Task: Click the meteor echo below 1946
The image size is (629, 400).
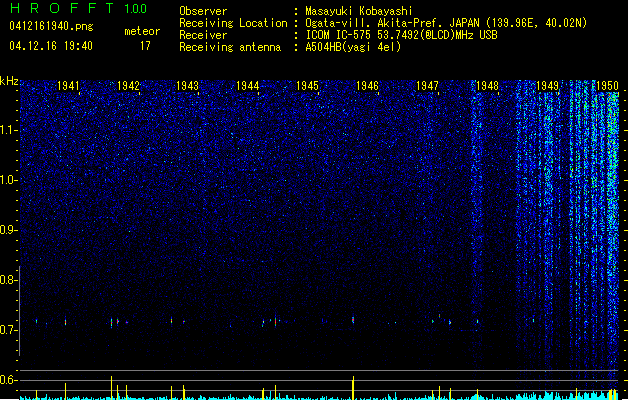Action: (353, 320)
